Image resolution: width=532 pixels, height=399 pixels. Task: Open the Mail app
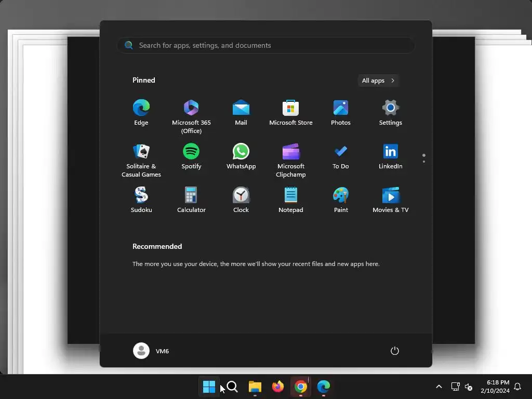[x=241, y=113]
